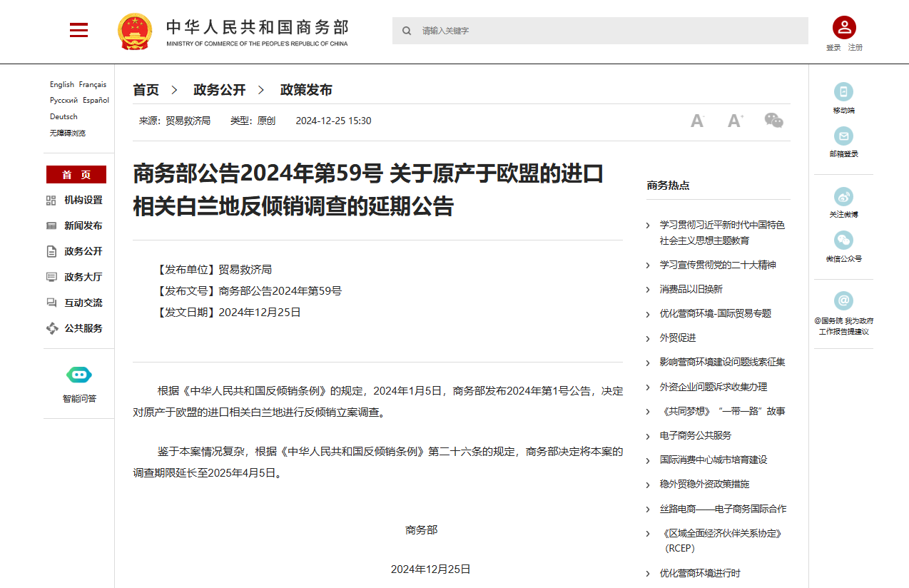Open 政务公开 sidebar menu
The width and height of the screenshot is (909, 588).
coord(83,251)
